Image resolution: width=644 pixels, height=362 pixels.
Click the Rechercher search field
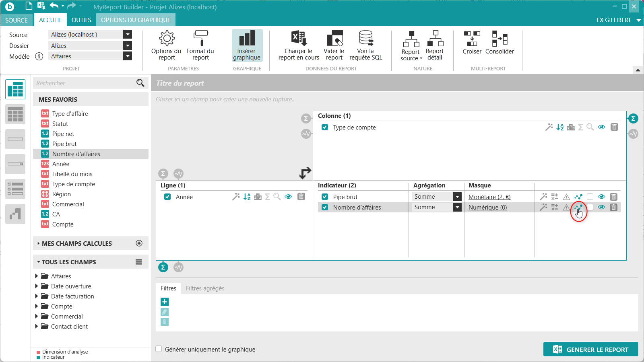point(85,83)
